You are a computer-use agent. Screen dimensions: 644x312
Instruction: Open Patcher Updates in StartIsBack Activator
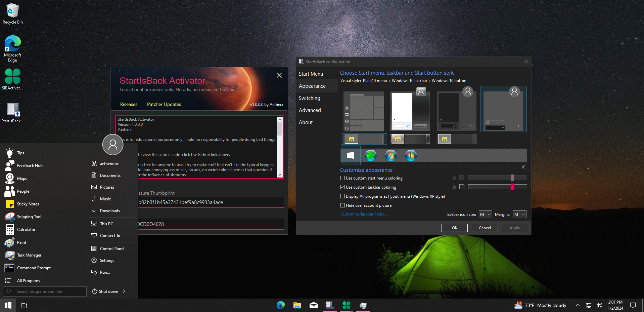(164, 105)
